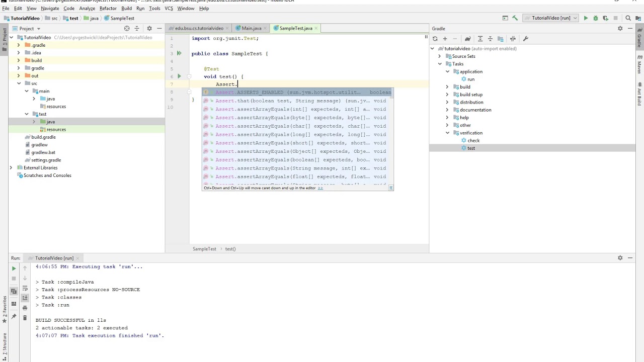Expand the build setup Gradle group

[x=447, y=95]
